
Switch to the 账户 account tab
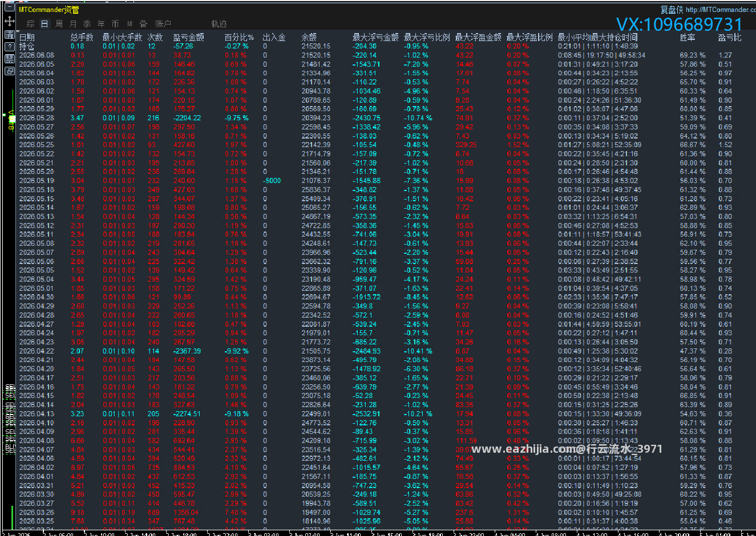coord(163,24)
